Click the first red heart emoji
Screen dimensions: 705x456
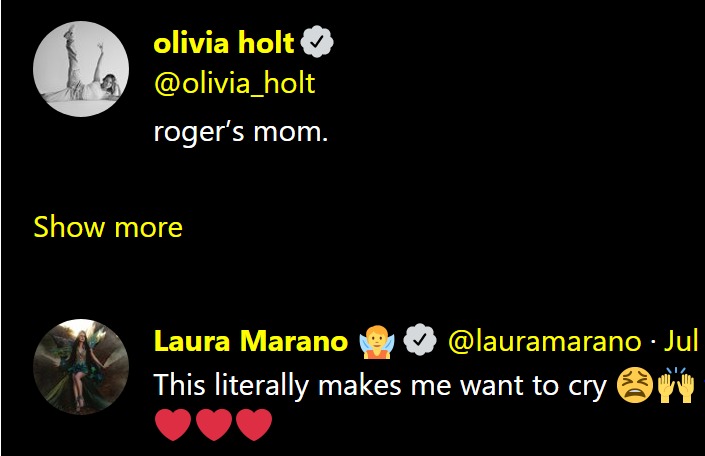174,427
